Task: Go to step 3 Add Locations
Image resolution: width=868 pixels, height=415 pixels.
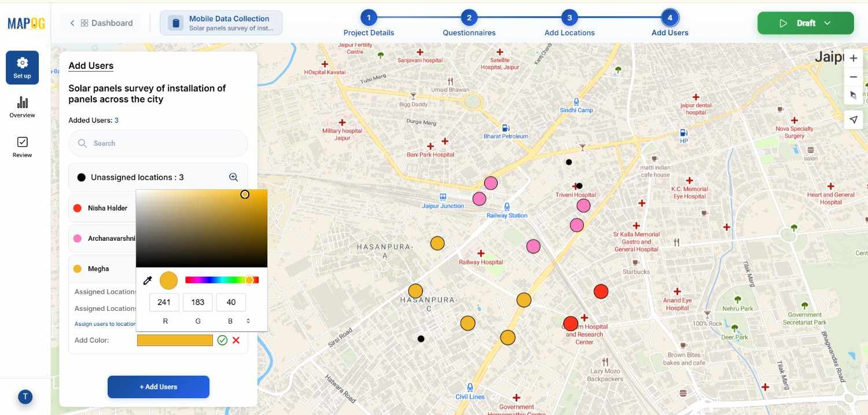Action: [x=569, y=18]
